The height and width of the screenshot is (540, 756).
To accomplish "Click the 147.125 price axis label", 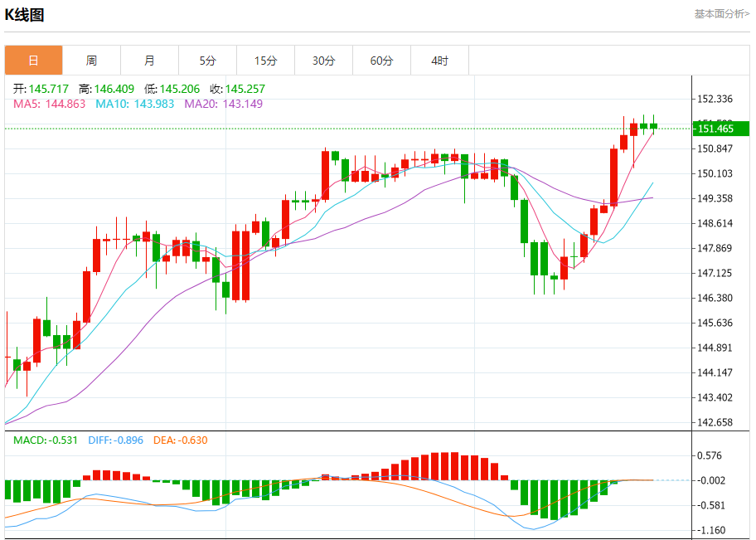I will (715, 273).
